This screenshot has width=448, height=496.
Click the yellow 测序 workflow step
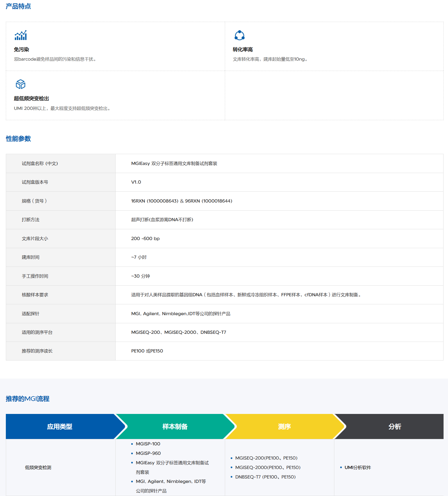pos(284,426)
